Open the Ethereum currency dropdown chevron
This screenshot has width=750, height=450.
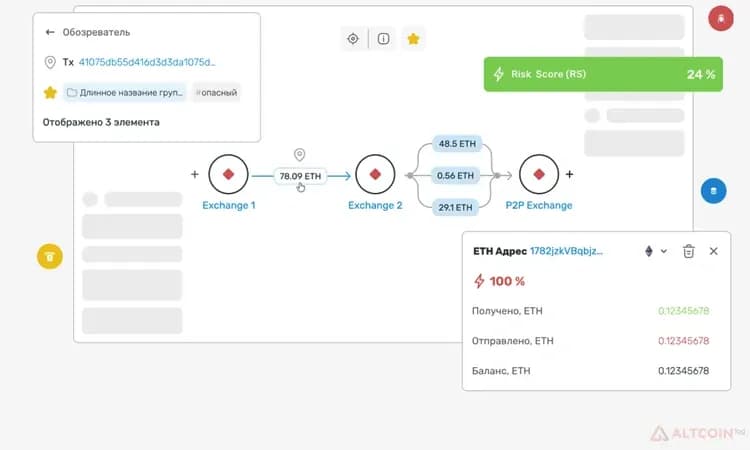click(x=664, y=251)
